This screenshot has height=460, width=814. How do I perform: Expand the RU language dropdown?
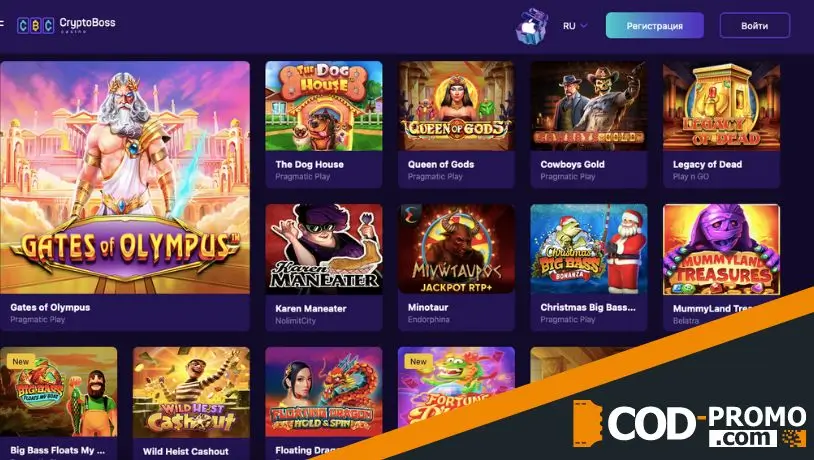[x=575, y=25]
